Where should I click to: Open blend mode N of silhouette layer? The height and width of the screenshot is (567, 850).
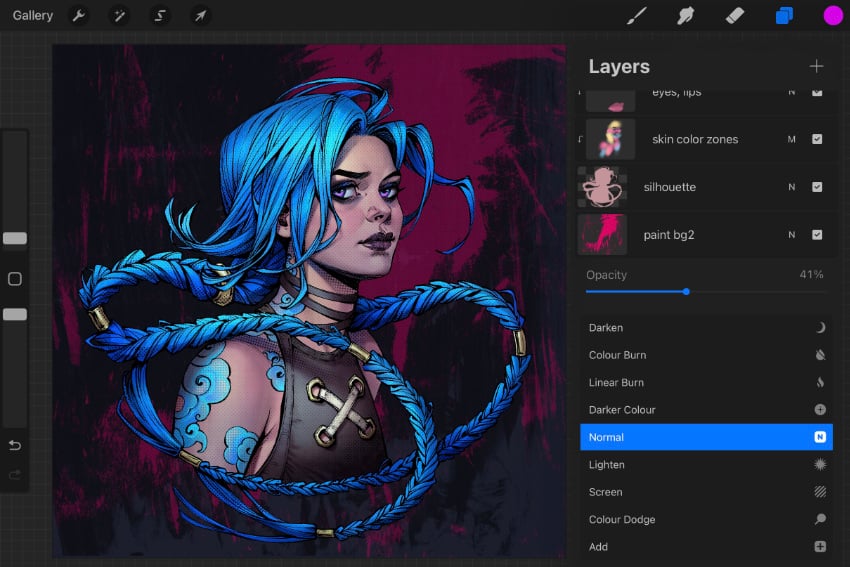pos(791,187)
